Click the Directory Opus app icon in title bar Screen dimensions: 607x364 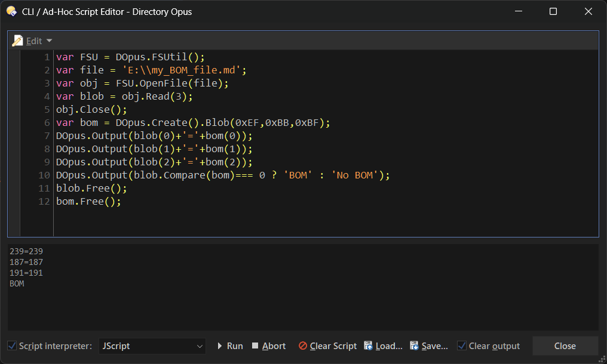[11, 11]
